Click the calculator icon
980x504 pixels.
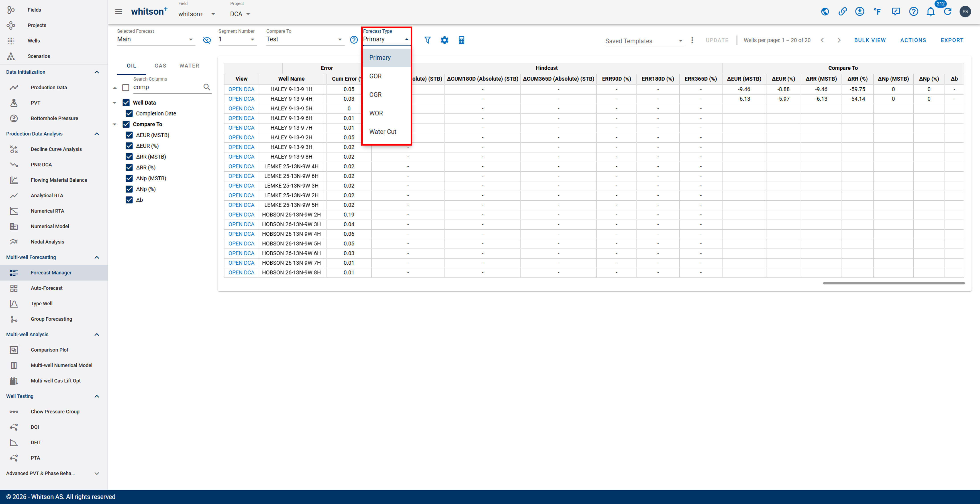461,40
